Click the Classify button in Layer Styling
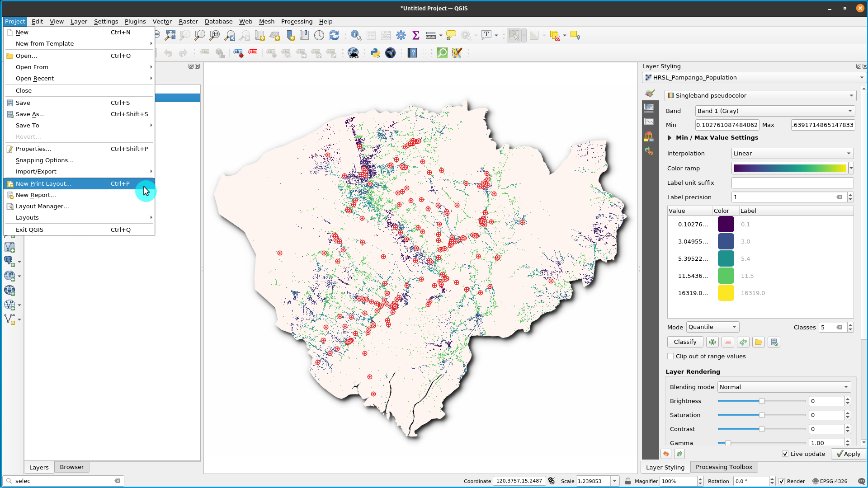 [685, 342]
